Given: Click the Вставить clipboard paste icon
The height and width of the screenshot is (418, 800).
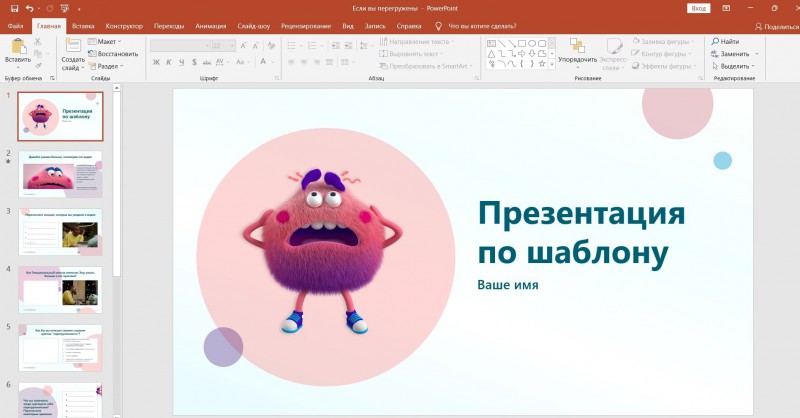Looking at the screenshot, I should click(x=18, y=46).
